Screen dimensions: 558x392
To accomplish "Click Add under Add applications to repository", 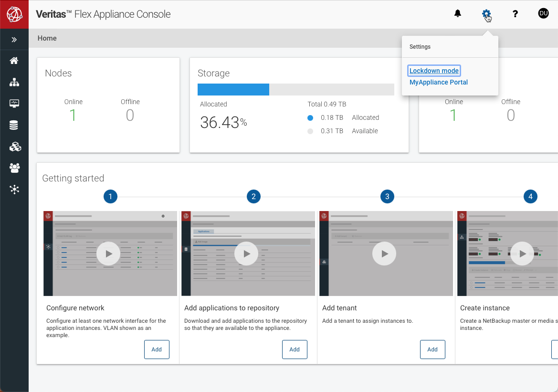I will click(x=295, y=350).
